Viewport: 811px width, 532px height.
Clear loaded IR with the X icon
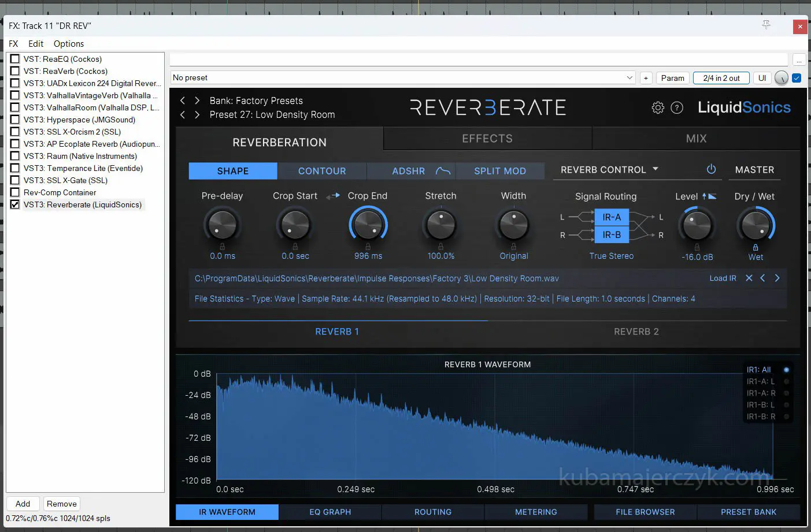pyautogui.click(x=749, y=278)
